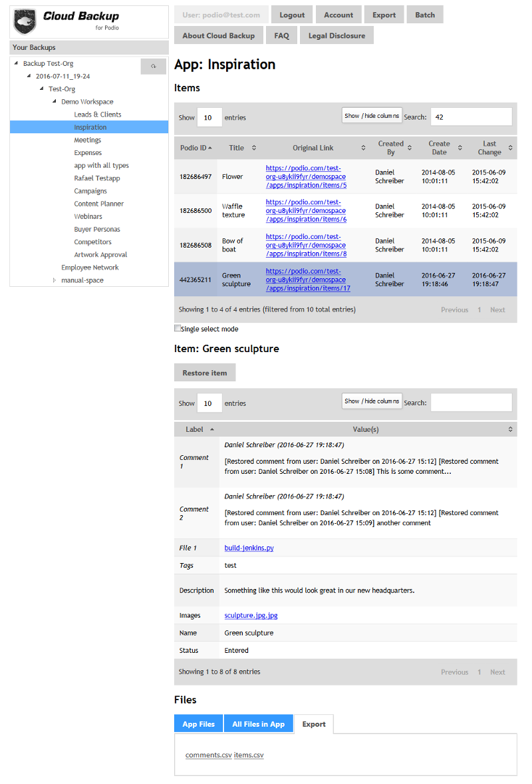Screen dimensions: 532x784
Task: Click the Restore item button
Action: click(205, 373)
